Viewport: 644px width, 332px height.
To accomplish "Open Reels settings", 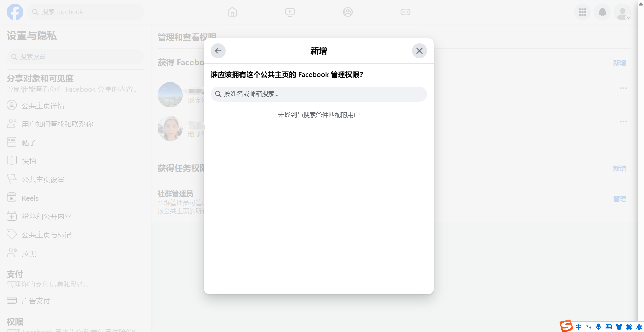I will (75, 198).
